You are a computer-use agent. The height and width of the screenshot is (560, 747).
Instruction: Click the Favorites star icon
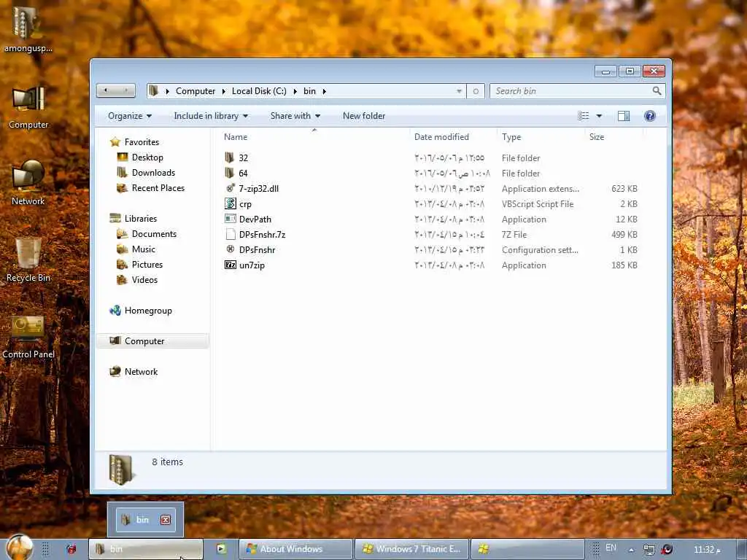tap(115, 142)
